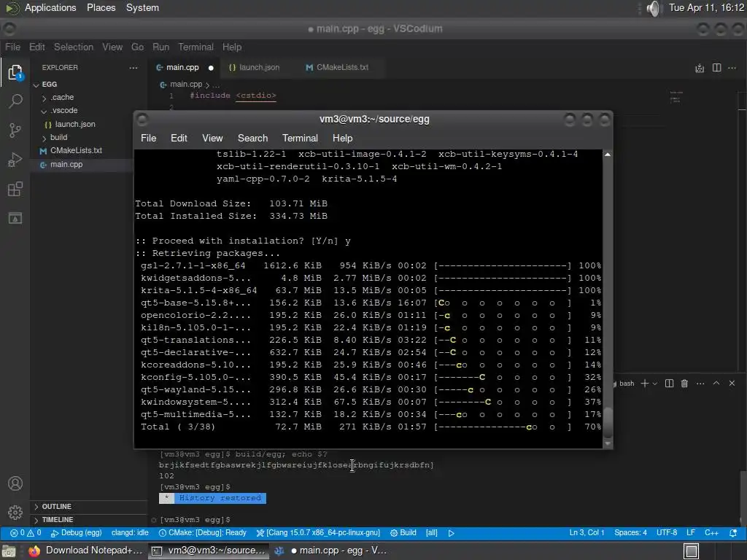Kill terminal with trash icon

pos(684,384)
